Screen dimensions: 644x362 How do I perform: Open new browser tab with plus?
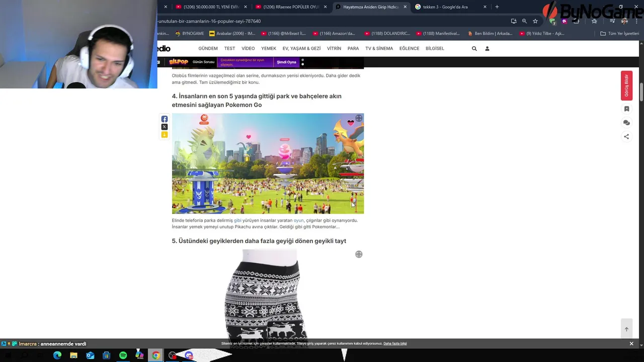(497, 7)
